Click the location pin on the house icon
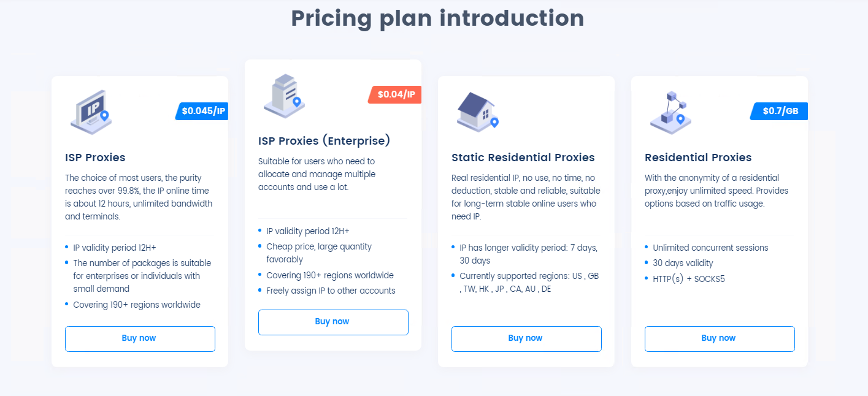This screenshot has height=396, width=868. (x=494, y=121)
